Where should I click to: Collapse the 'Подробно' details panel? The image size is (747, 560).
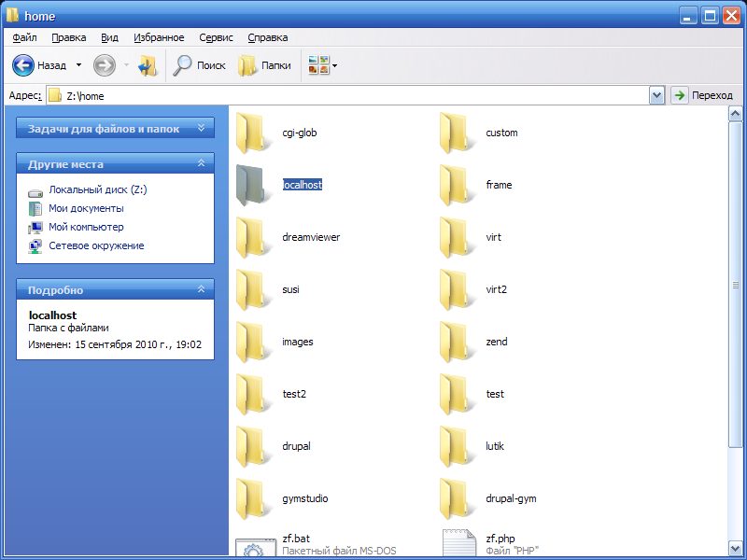[x=201, y=290]
